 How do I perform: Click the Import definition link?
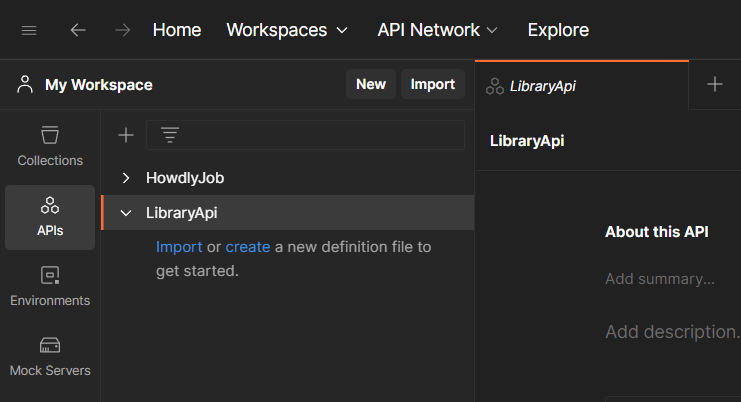(x=179, y=247)
